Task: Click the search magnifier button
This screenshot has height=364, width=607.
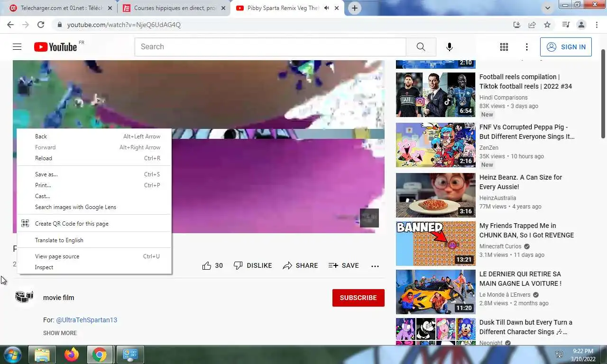Action: point(421,47)
